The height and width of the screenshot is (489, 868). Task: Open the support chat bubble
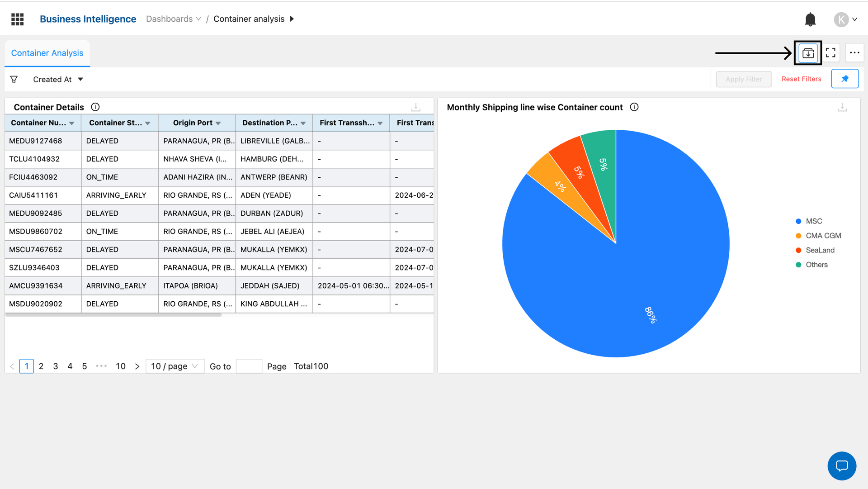[x=841, y=465]
